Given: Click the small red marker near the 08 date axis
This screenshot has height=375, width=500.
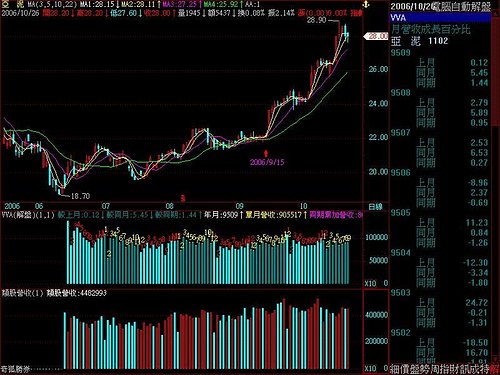Looking at the screenshot, I should [x=183, y=198].
